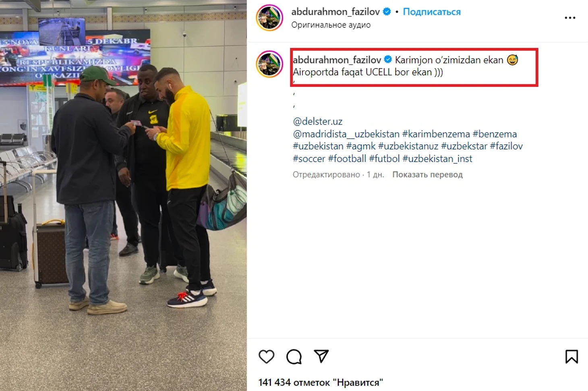Open comments with the speech bubble icon
This screenshot has height=391, width=588.
(294, 357)
